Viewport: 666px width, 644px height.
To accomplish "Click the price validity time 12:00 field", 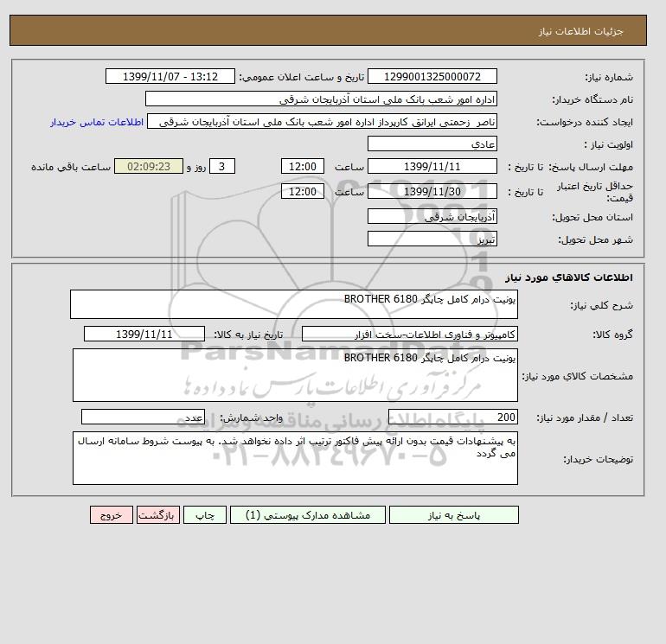I will tap(303, 191).
